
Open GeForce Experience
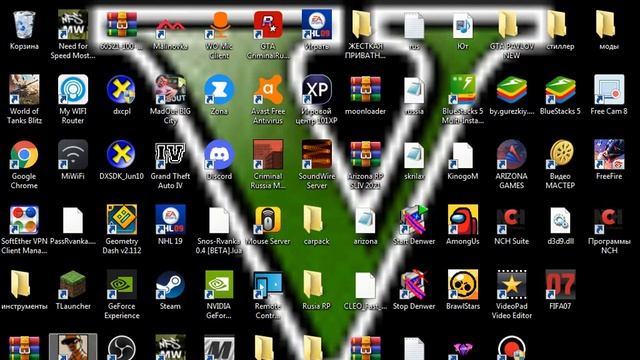122,285
